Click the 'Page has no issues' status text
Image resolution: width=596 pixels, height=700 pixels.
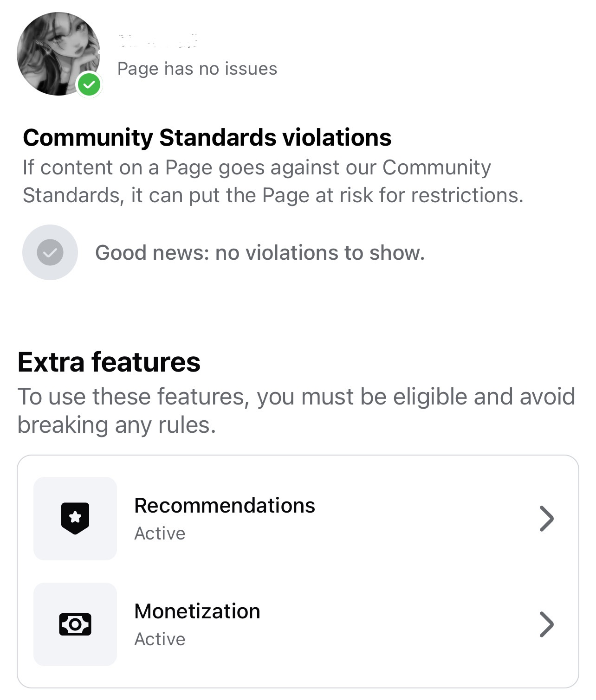click(197, 69)
